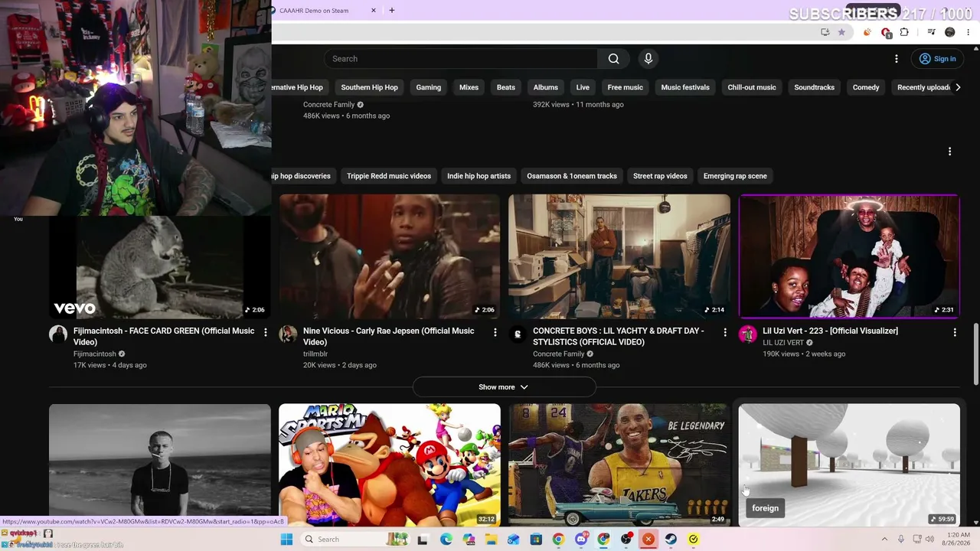The image size is (980, 551).
Task: Open CONCRETE BOYS Stylistics video title
Action: [x=619, y=337]
